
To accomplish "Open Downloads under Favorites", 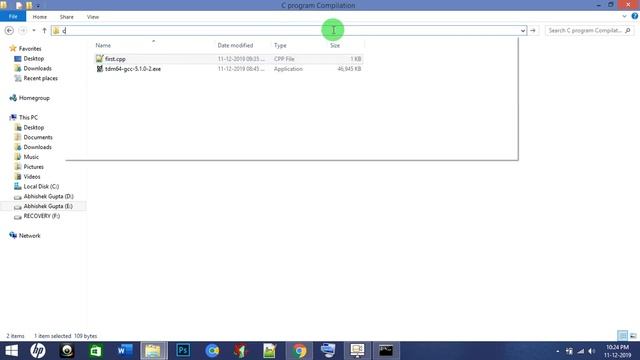I will click(x=37, y=68).
